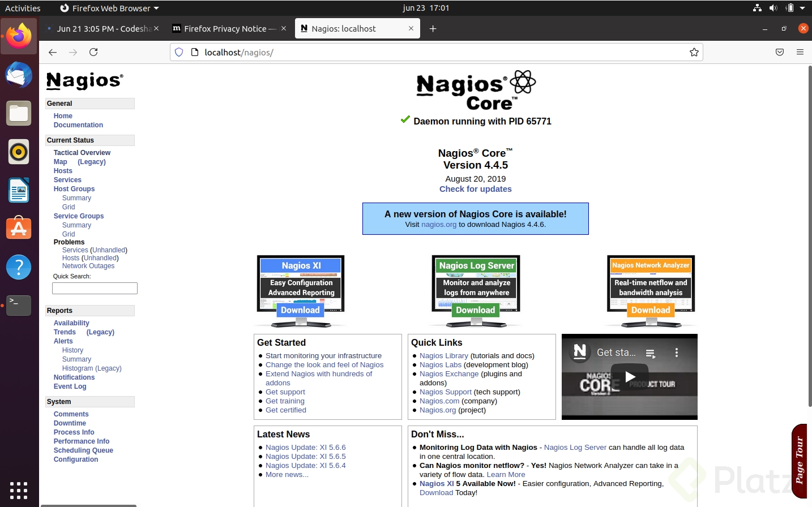This screenshot has width=812, height=507.
Task: Open the network status tray icon
Action: 757,8
